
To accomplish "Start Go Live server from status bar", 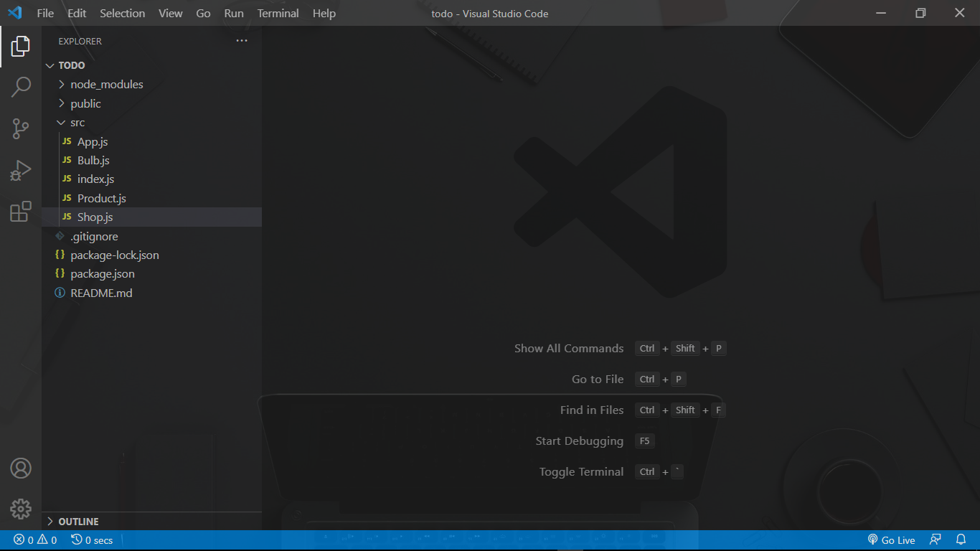I will point(891,540).
